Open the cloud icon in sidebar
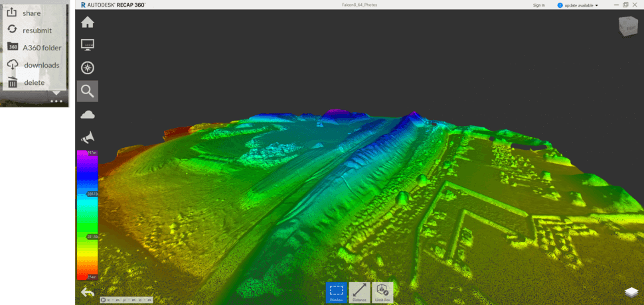The height and width of the screenshot is (305, 644). [87, 114]
